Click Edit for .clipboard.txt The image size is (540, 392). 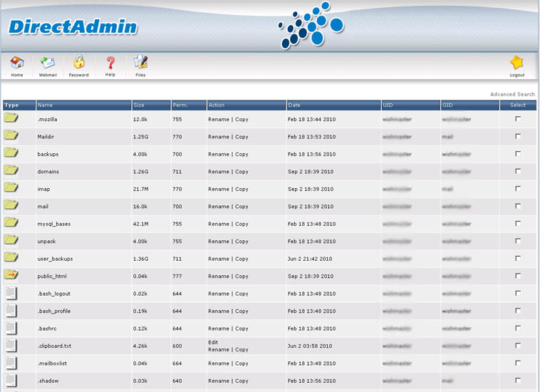coord(213,342)
